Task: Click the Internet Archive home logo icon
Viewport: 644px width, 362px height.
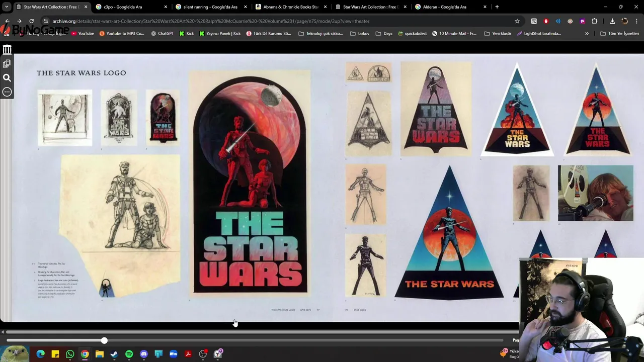Action: pos(7,49)
